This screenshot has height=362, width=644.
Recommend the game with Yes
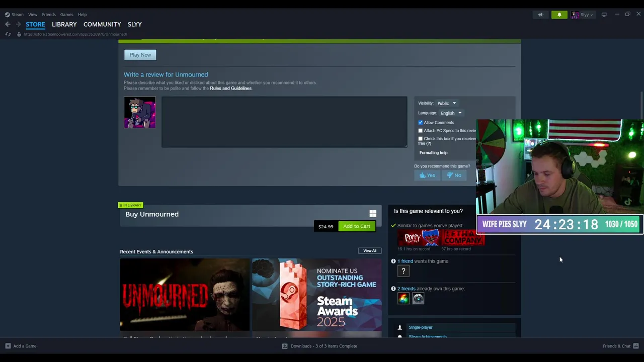(427, 175)
